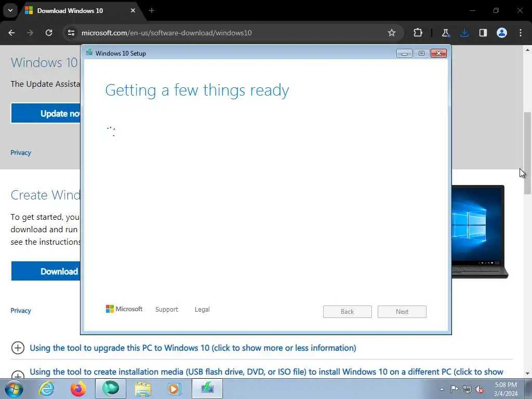Click the Microsoft logo in setup footer
Image resolution: width=532 pixels, height=399 pixels.
pos(124,309)
